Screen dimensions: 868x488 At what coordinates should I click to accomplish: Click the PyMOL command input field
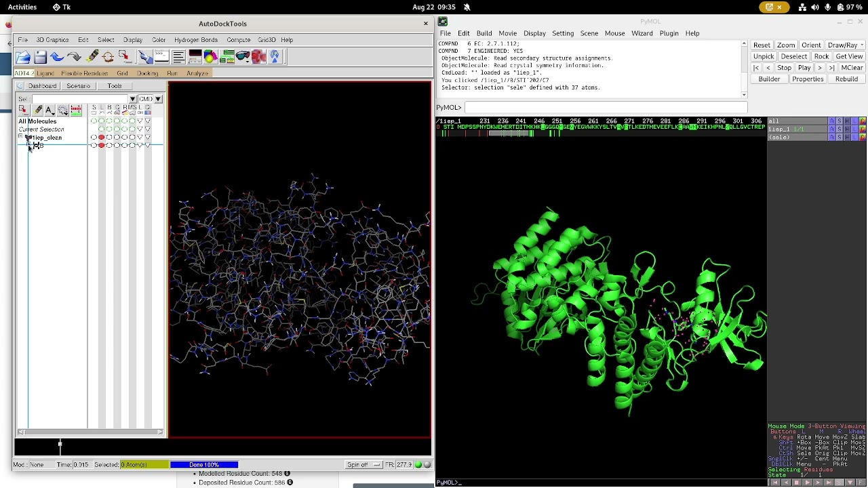point(606,107)
